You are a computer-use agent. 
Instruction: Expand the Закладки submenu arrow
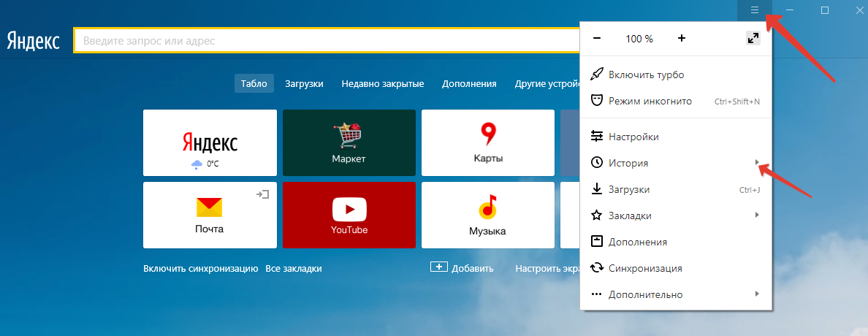point(757,215)
